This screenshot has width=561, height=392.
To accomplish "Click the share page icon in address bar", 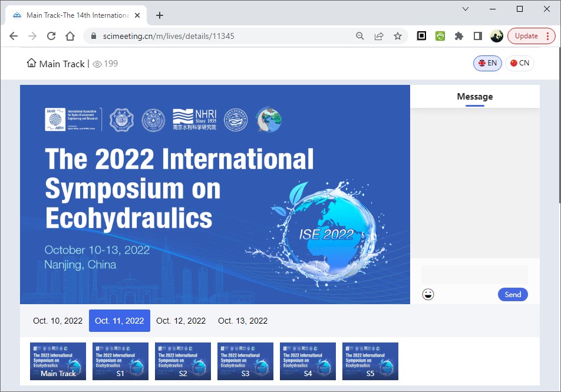I will [379, 36].
